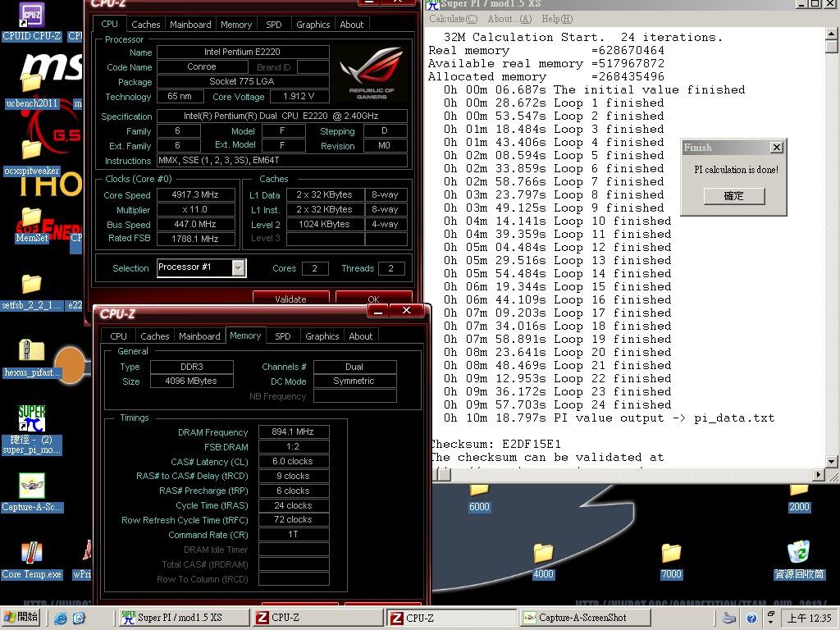The height and width of the screenshot is (630, 840).
Task: Close the lower CPU-Z Memory window
Action: 407,311
